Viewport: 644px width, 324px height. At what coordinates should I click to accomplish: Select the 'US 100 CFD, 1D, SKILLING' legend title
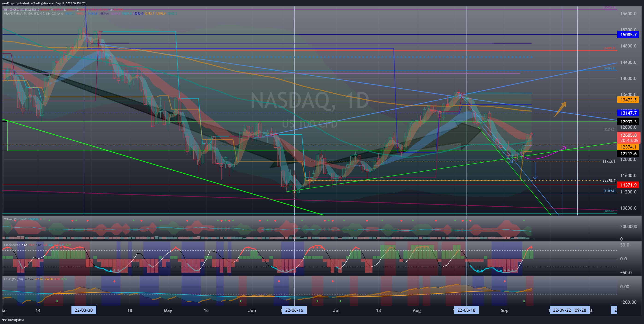(20, 9)
